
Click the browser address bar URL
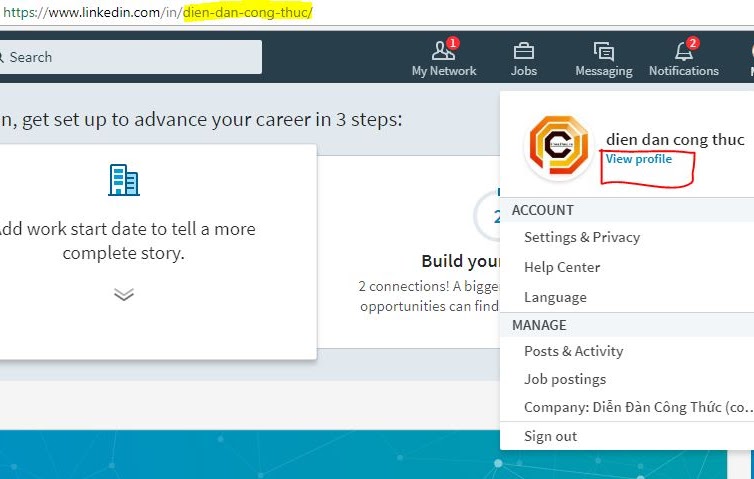pyautogui.click(x=158, y=12)
